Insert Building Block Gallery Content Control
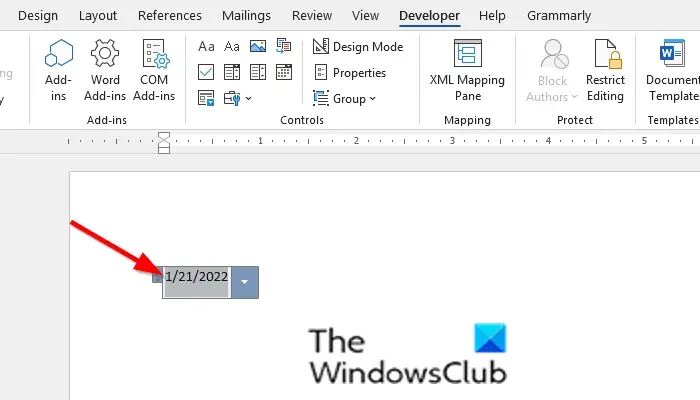 (x=283, y=46)
